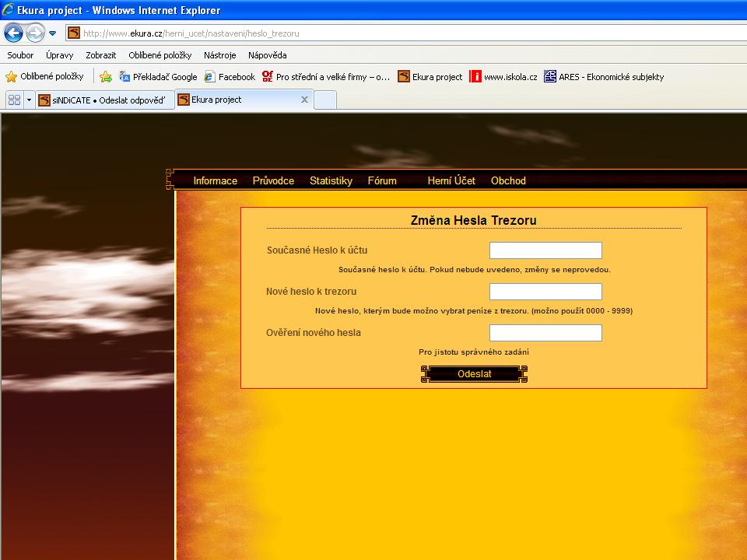Image resolution: width=747 pixels, height=560 pixels.
Task: Click the browser Forward arrow button
Action: pos(35,33)
